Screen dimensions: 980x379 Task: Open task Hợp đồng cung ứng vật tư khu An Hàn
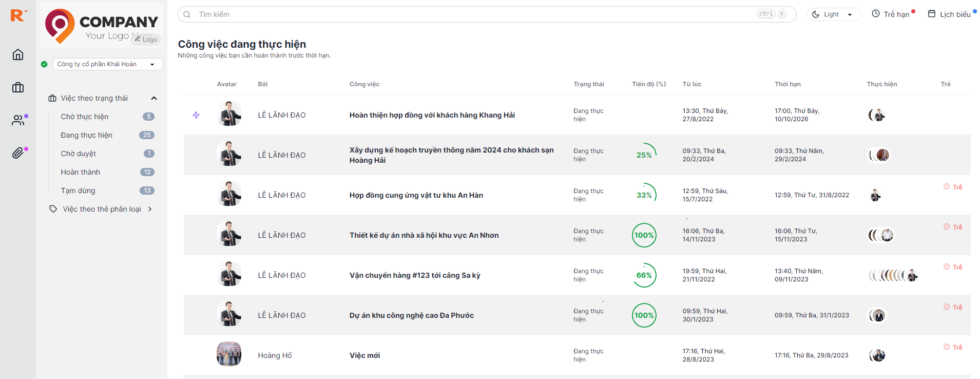point(416,195)
